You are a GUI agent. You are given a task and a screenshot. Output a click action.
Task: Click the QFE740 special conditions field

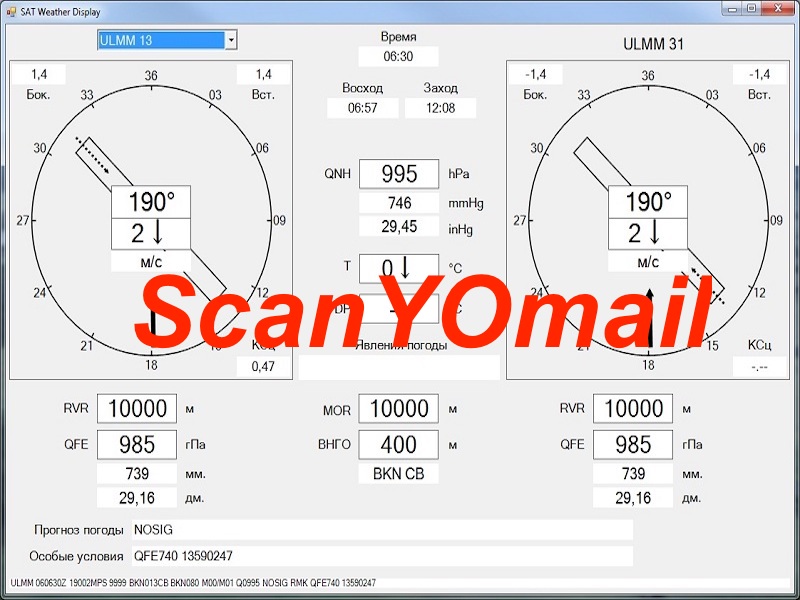[x=380, y=556]
